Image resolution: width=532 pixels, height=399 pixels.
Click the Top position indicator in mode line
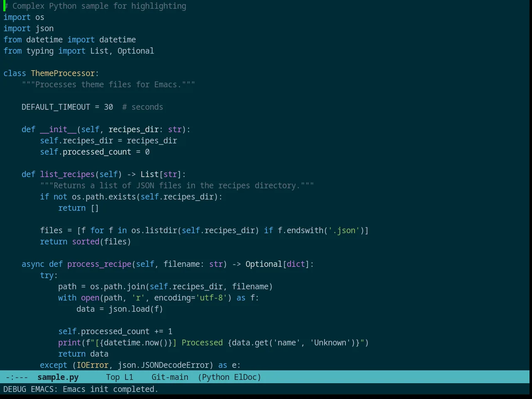pos(113,377)
